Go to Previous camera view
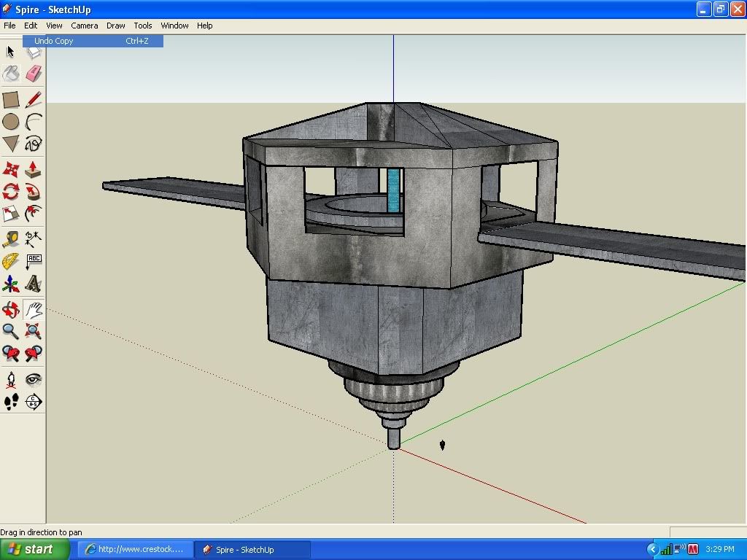Viewport: 747px width, 560px height. [x=10, y=354]
